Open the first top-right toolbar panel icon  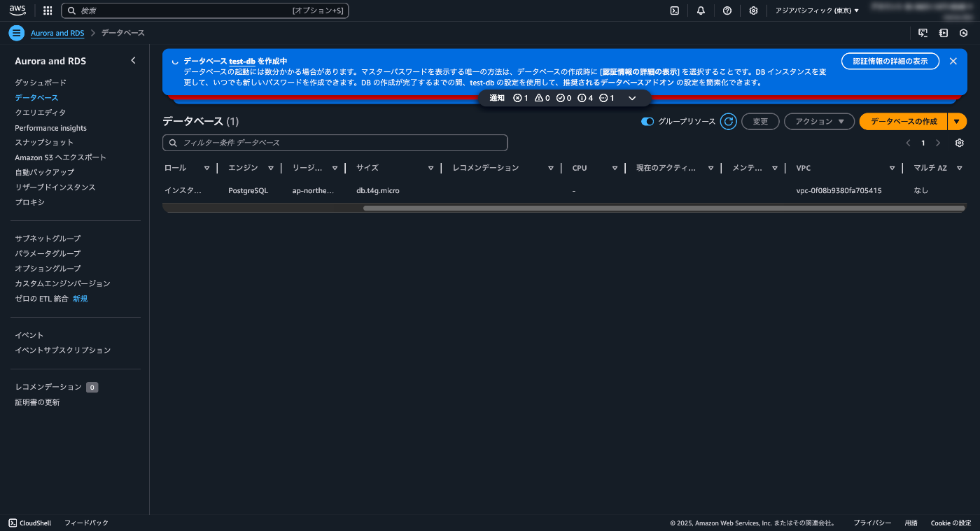(923, 33)
